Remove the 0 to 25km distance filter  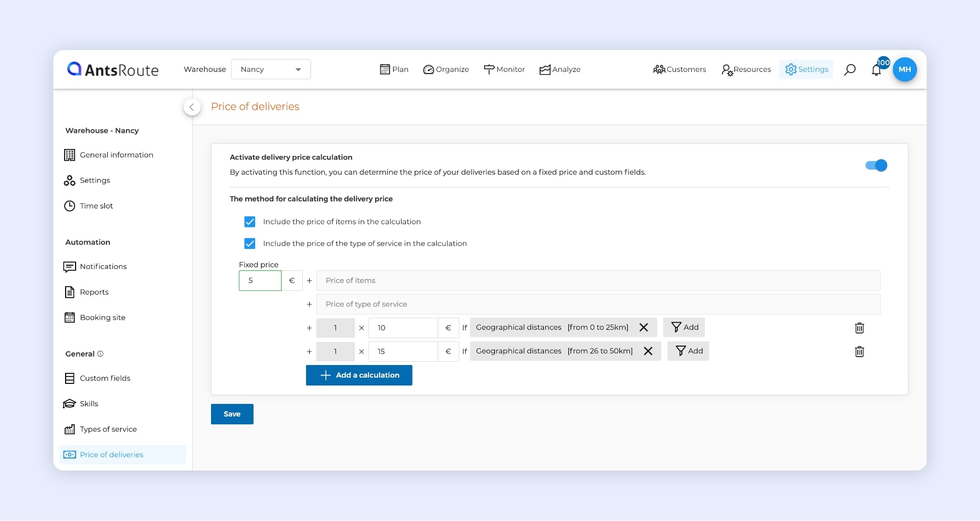tap(644, 327)
